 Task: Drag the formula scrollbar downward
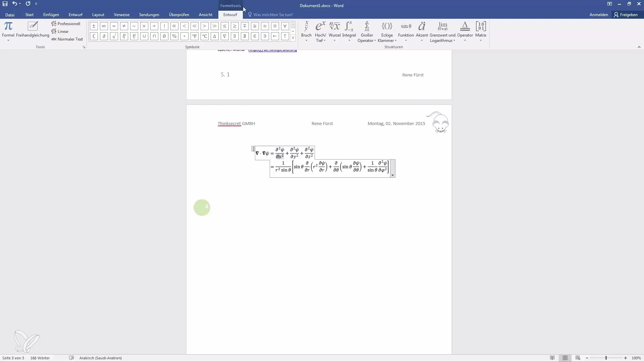coord(392,176)
